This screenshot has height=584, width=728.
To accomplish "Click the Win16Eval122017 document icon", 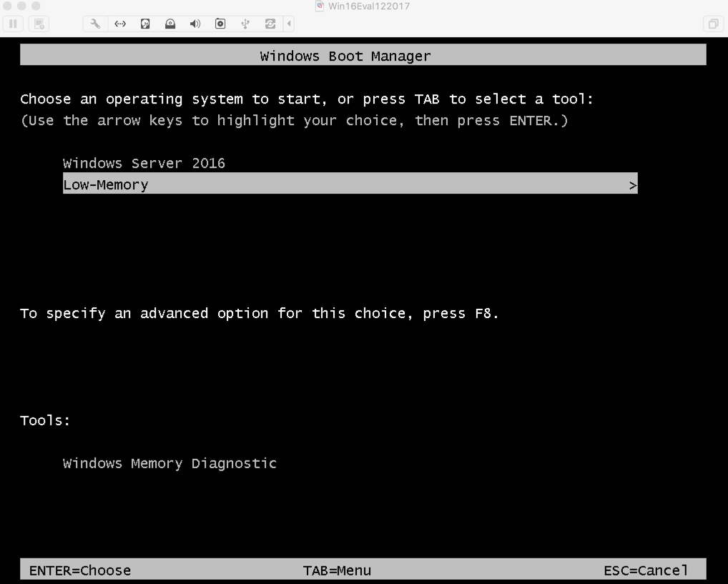I will 320,6.
